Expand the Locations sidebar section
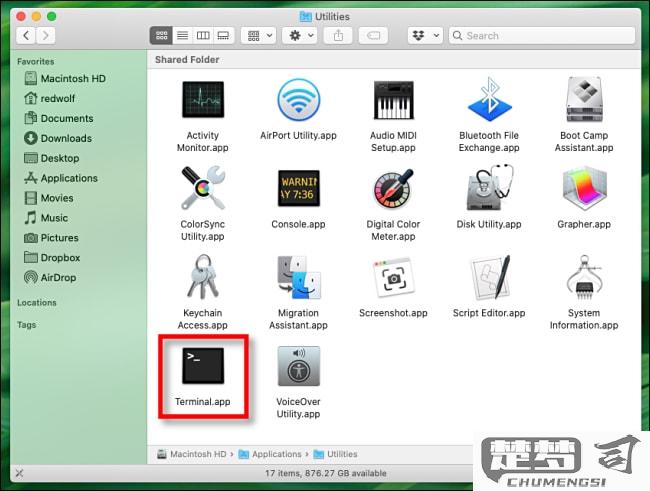The height and width of the screenshot is (491, 650). [36, 303]
